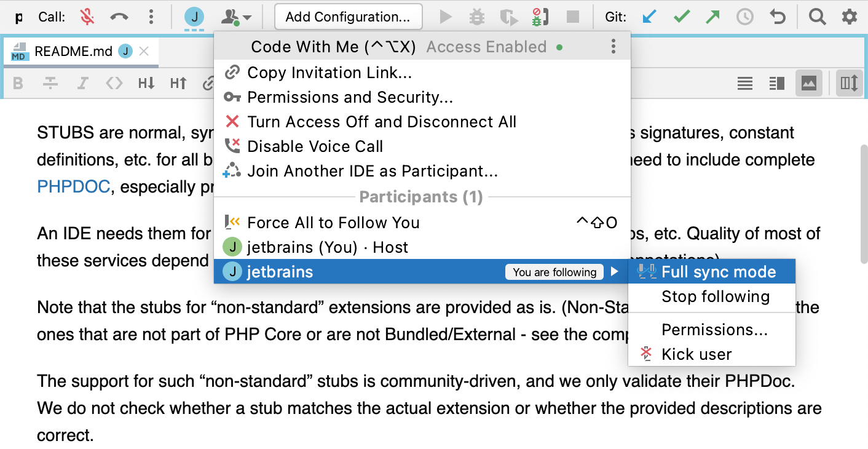Click Add Configuration button
Screen dimensions: 868x449
348,17
